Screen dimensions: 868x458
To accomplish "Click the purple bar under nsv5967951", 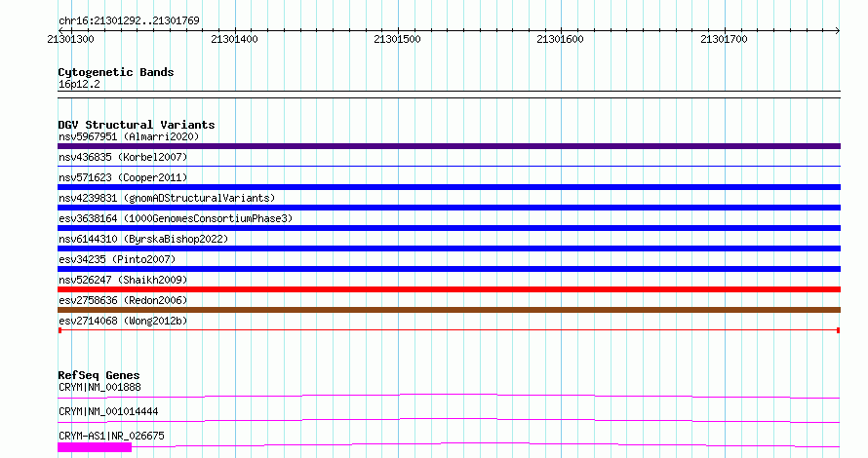I will tap(449, 146).
